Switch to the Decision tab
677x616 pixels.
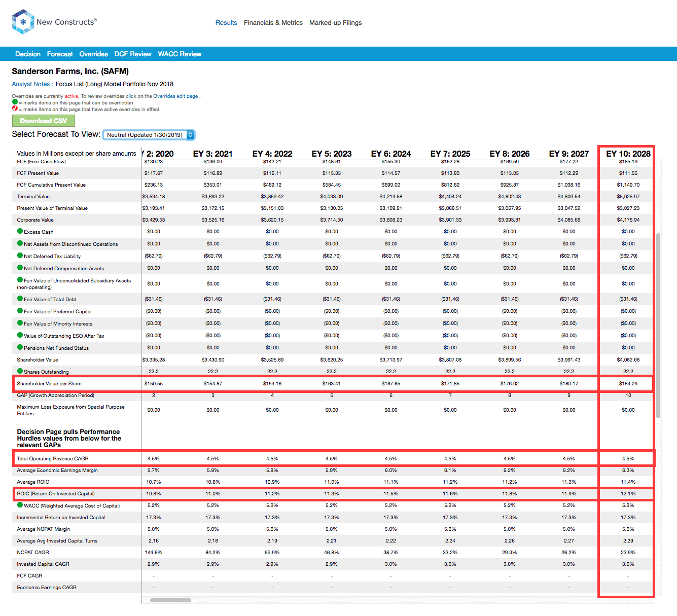28,54
